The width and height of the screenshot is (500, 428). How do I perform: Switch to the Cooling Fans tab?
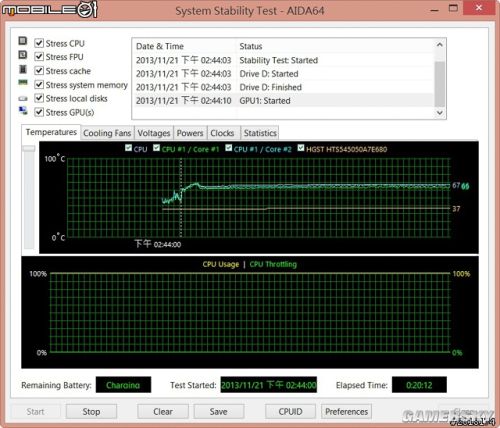(x=107, y=133)
